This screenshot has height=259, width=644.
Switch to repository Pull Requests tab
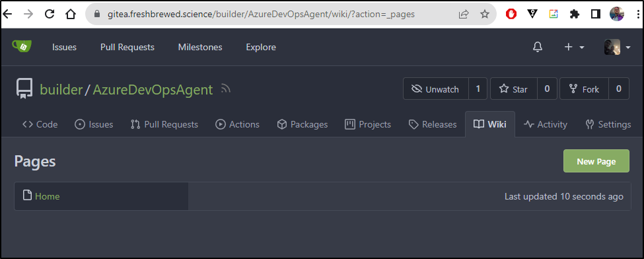click(x=164, y=125)
